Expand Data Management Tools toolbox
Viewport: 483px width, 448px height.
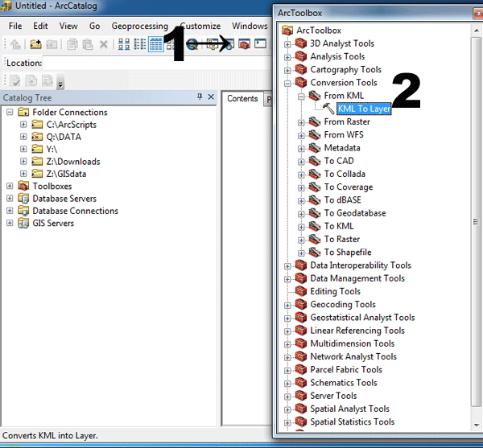[x=287, y=279]
